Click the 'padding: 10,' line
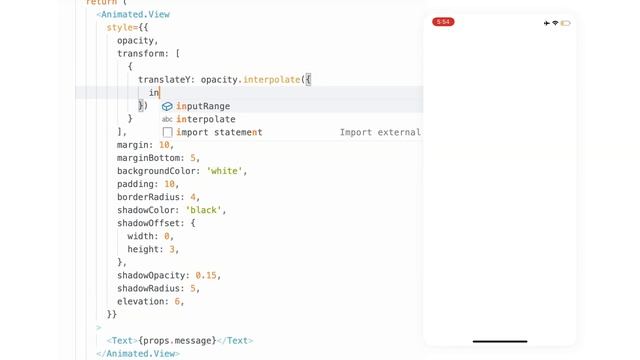Viewport: 640px width, 360px height. point(148,184)
